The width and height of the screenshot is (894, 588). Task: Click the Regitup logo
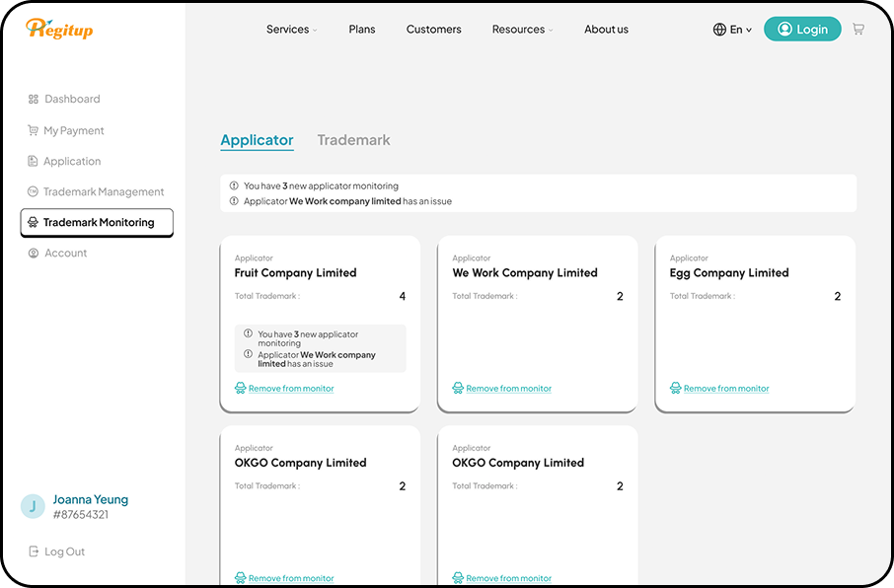59,29
